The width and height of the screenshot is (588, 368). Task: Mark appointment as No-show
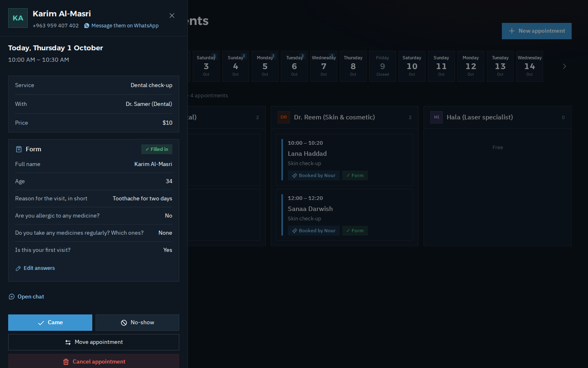coord(137,323)
